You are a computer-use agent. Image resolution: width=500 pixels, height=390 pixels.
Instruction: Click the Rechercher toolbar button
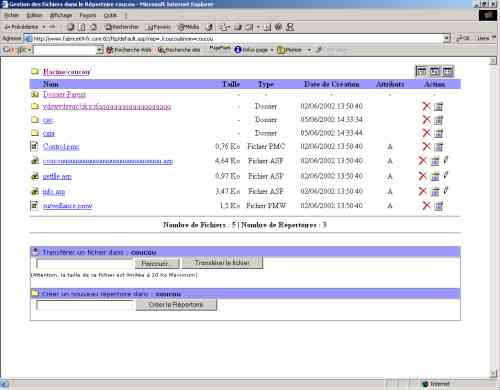click(122, 27)
